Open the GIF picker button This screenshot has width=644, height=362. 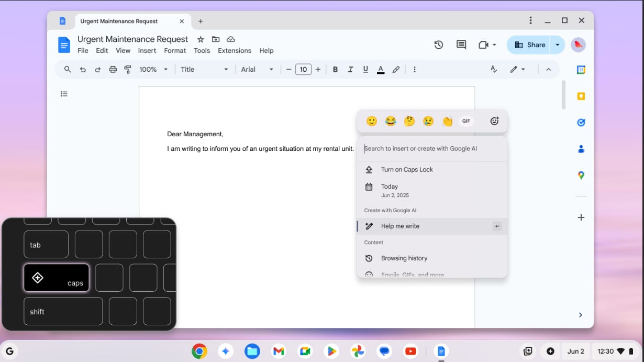465,121
